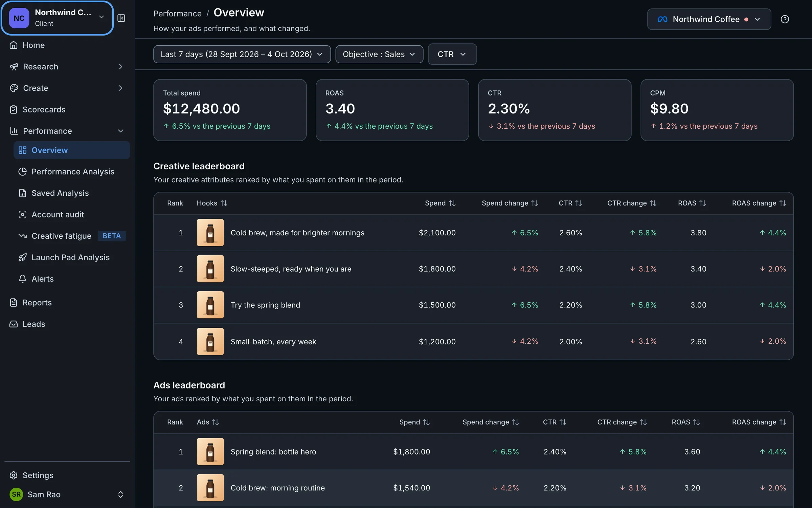Open the Northwind Coffee account selector
This screenshot has width=812, height=508.
pyautogui.click(x=709, y=19)
